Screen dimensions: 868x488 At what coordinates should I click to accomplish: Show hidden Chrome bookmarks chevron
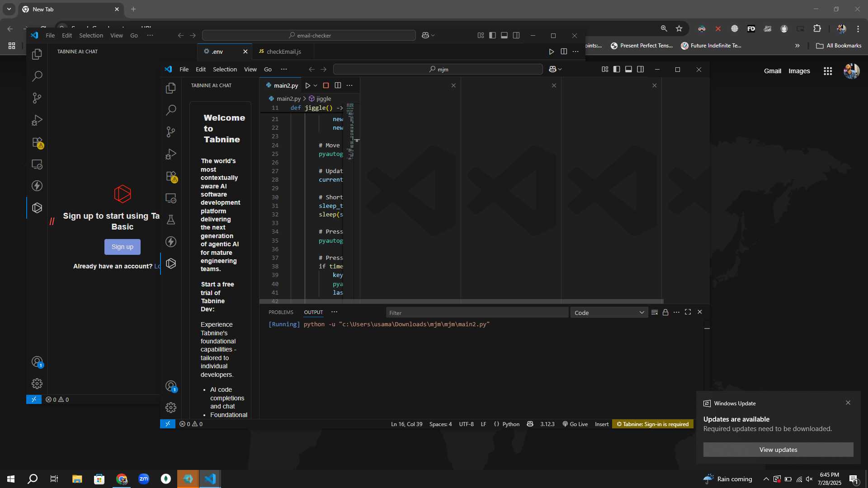tap(797, 46)
